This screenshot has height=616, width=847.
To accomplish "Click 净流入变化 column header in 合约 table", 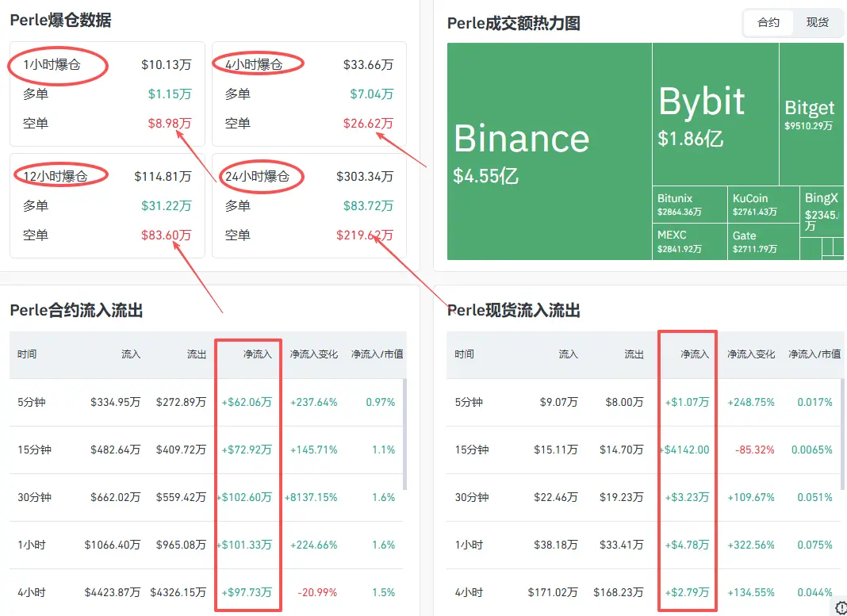I will pos(313,354).
